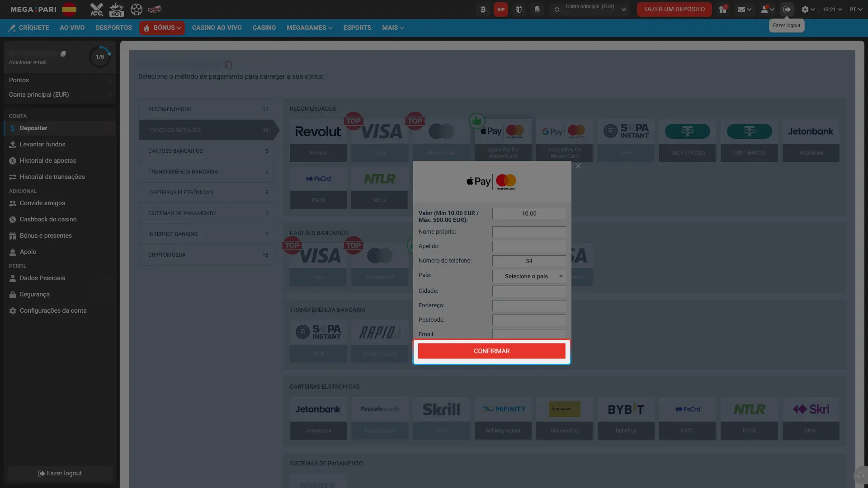Select Cartões bancários category
This screenshot has height=488, width=868.
tap(206, 151)
